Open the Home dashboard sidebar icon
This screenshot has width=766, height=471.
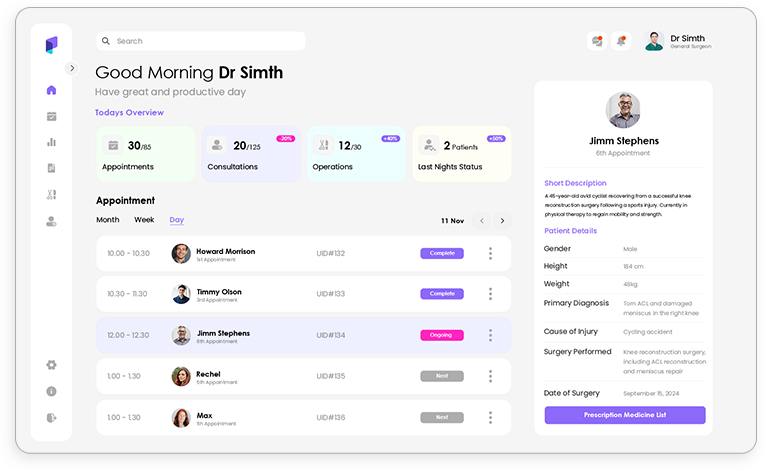(x=51, y=90)
